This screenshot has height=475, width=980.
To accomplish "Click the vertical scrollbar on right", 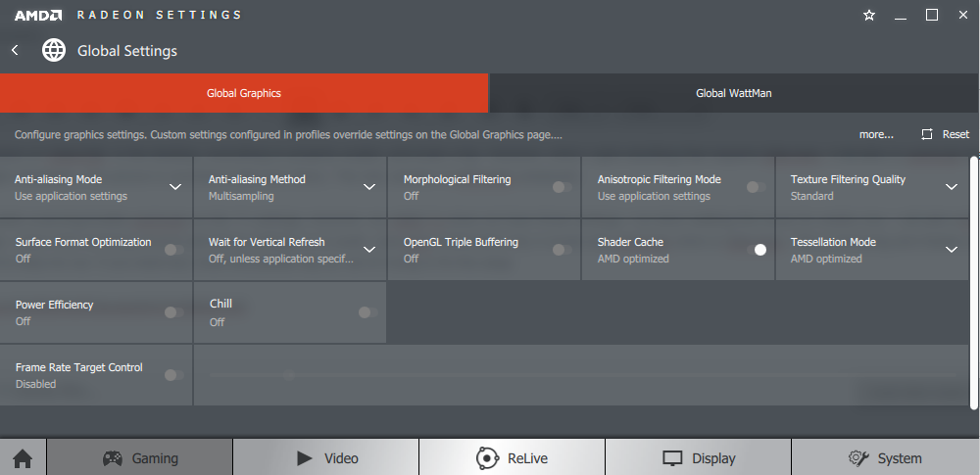I will pos(974,283).
